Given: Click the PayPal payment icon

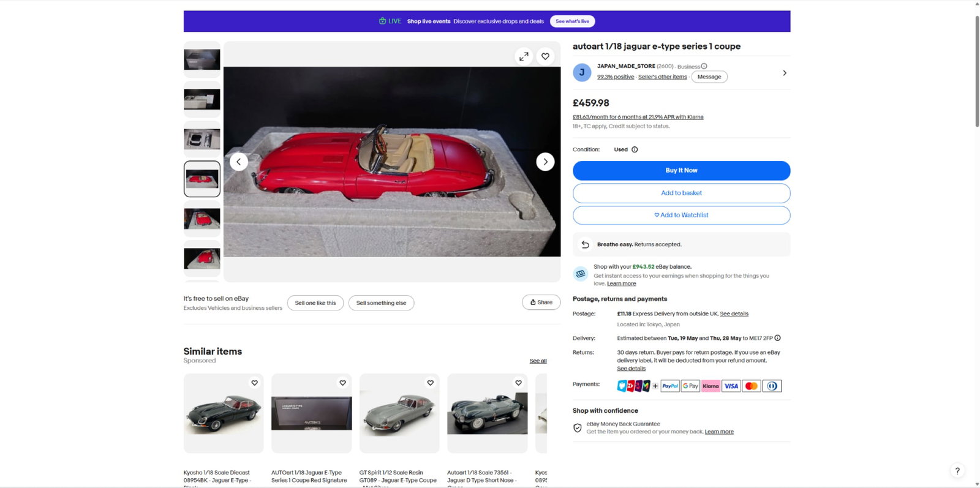Looking at the screenshot, I should click(670, 386).
